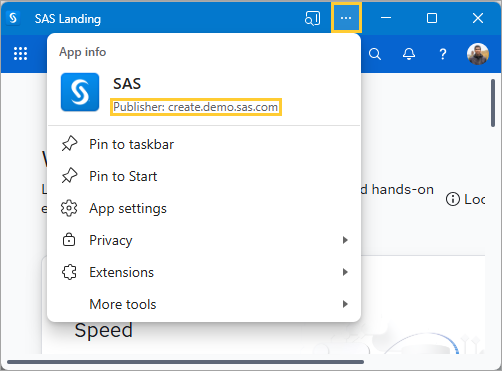
Task: Open the Extensions submenu
Action: 204,272
